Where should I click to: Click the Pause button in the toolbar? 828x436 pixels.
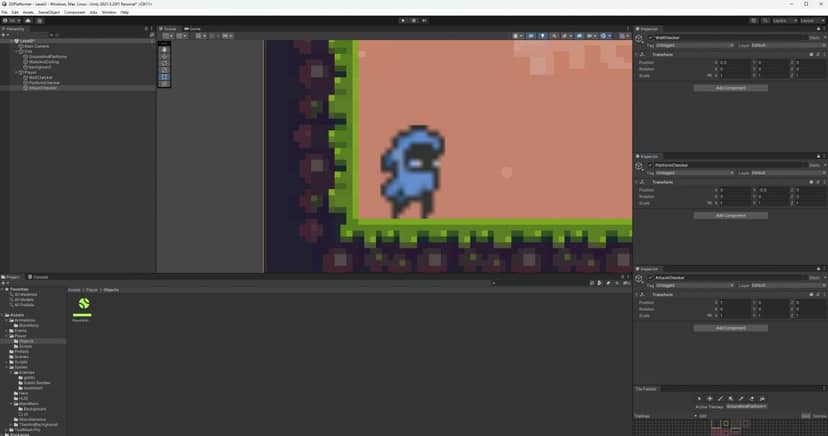pos(414,20)
